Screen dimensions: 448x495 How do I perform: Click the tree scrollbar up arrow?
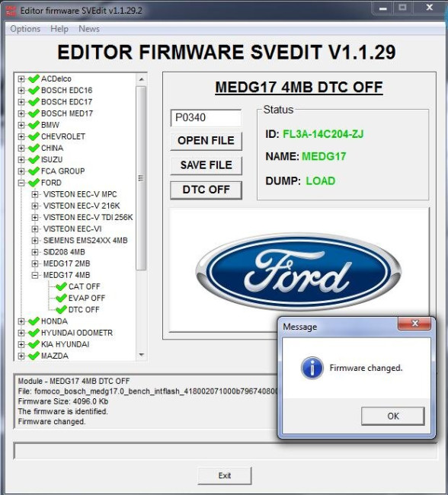point(141,79)
